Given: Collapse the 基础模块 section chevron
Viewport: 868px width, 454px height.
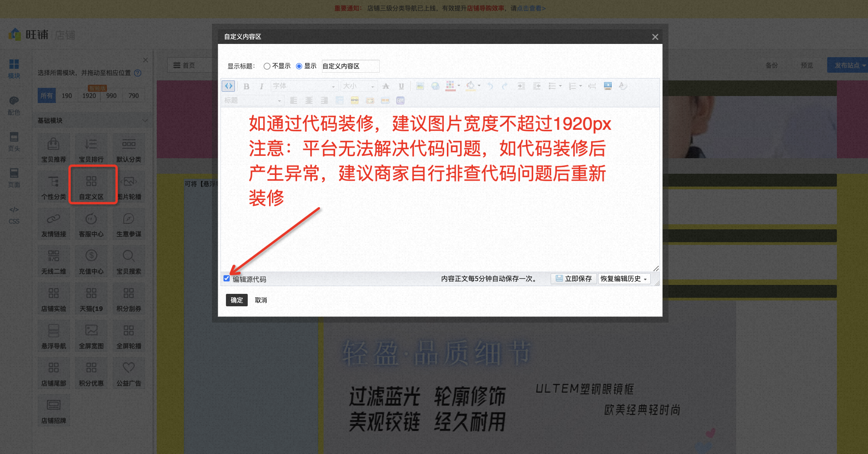Looking at the screenshot, I should 145,120.
